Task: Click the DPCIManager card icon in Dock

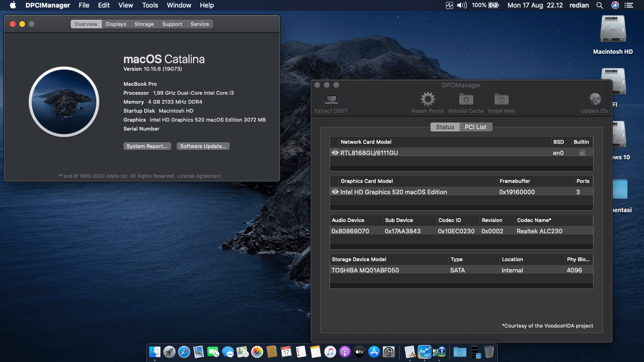Action: coord(439,352)
